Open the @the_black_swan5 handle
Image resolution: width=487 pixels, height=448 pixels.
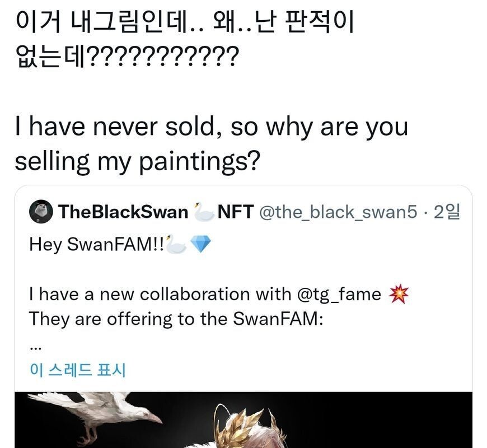point(338,212)
